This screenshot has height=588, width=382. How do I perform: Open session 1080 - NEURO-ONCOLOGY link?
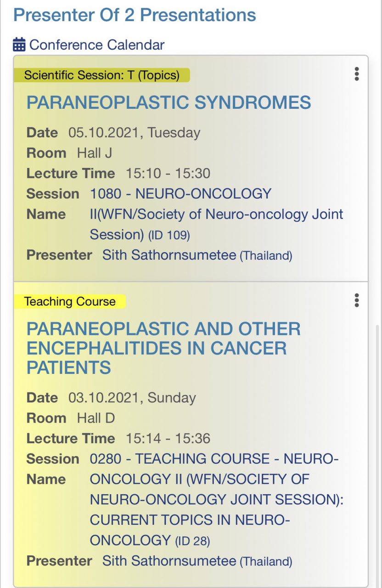pyautogui.click(x=180, y=194)
